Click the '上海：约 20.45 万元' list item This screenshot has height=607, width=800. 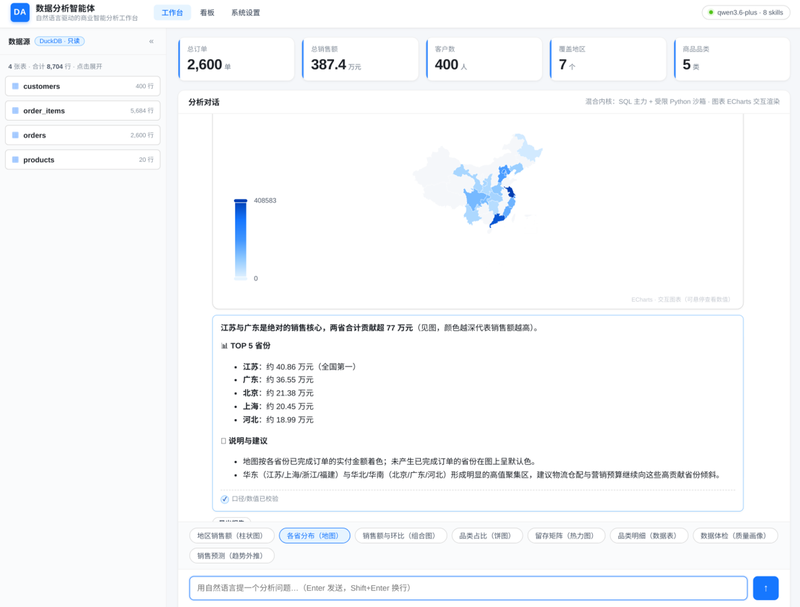(x=278, y=407)
